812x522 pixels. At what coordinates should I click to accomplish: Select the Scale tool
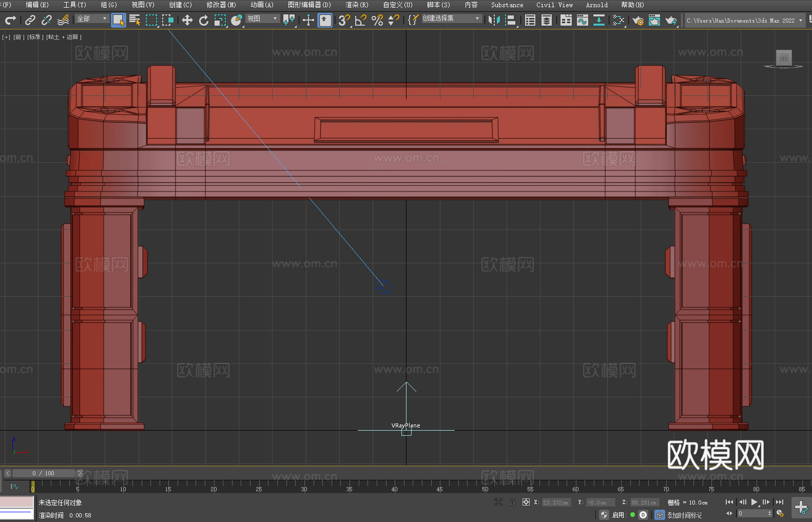(220, 20)
